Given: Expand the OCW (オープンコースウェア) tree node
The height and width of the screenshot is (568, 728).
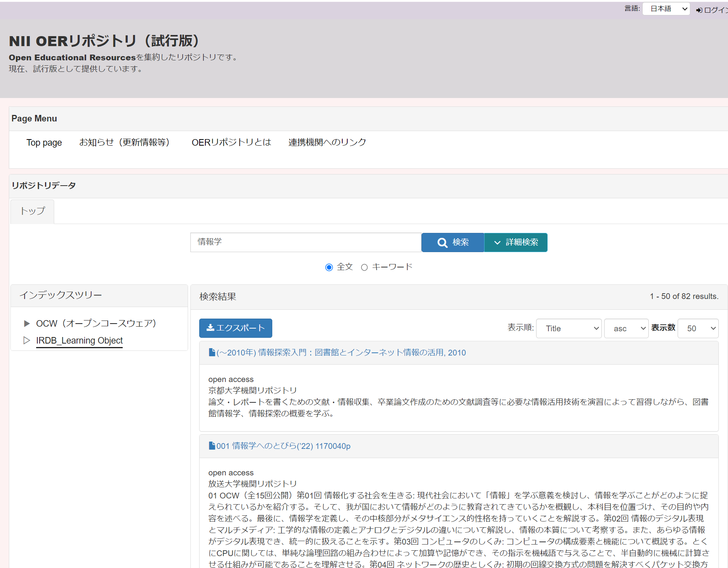Looking at the screenshot, I should coord(27,324).
